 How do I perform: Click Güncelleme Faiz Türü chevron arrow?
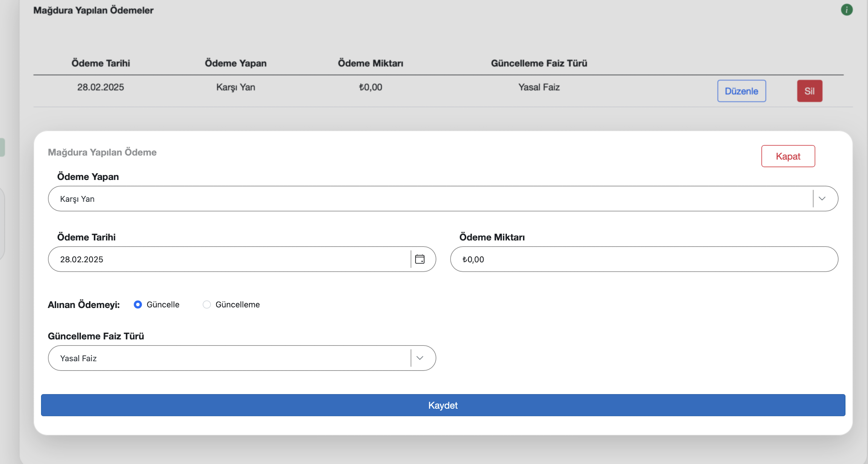coord(420,358)
